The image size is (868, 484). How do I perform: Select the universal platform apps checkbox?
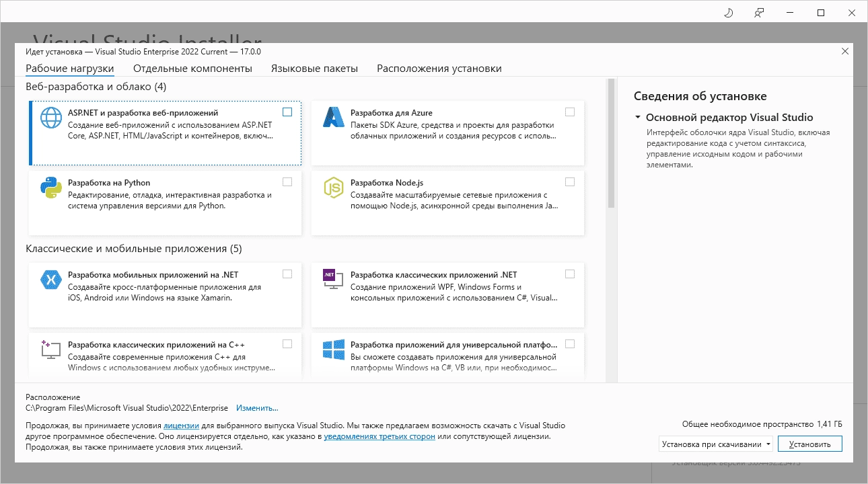pyautogui.click(x=570, y=344)
